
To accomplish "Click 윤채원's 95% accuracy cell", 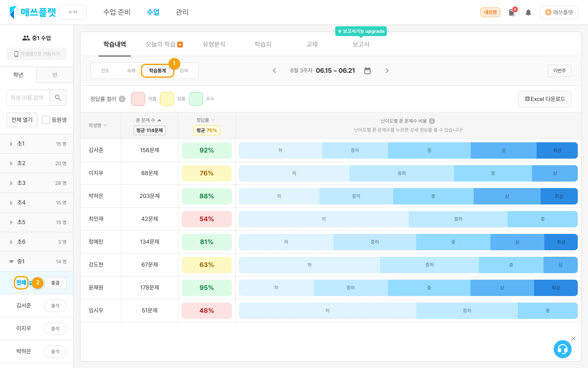I will tap(207, 288).
